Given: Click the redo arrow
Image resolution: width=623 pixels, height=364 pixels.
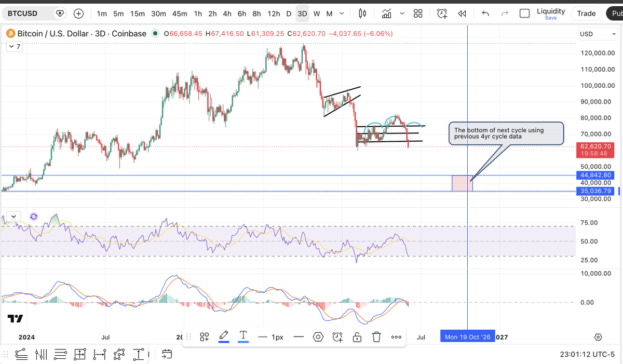Looking at the screenshot, I should click(505, 14).
